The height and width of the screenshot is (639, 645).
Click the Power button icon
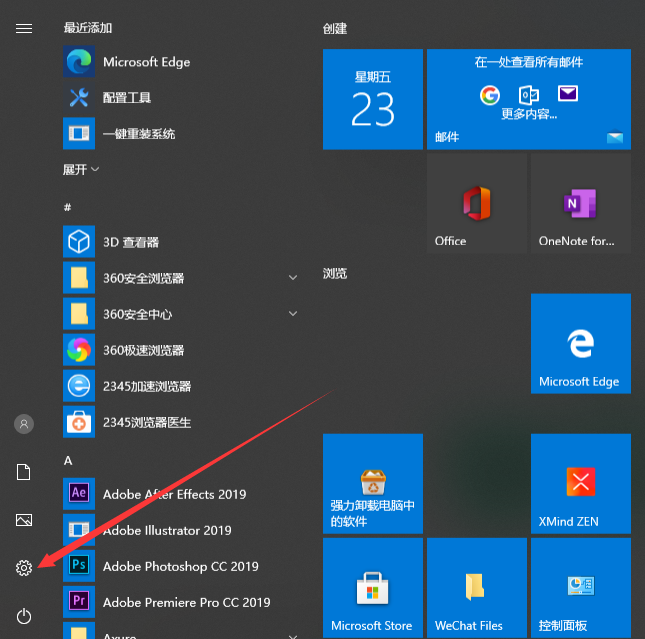(24, 616)
